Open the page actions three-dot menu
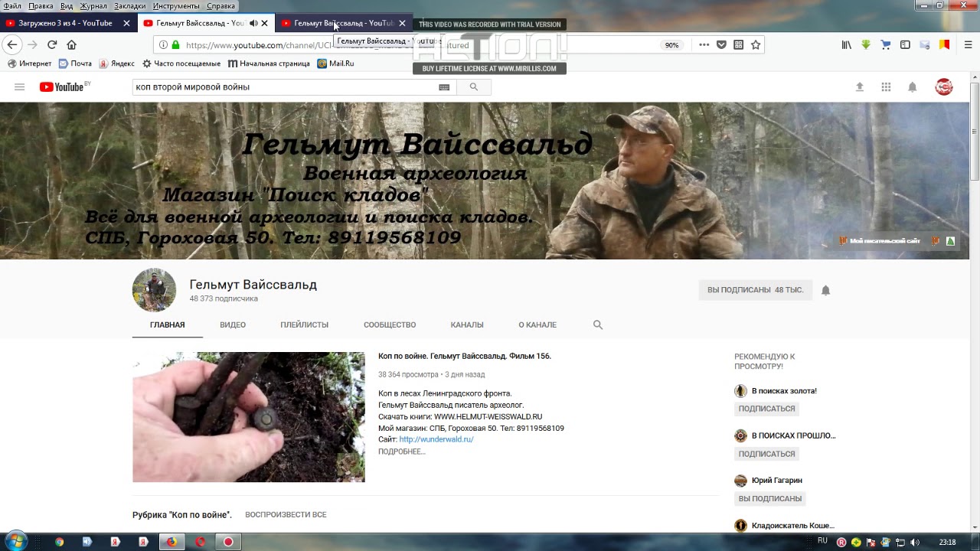The image size is (980, 551). [704, 45]
